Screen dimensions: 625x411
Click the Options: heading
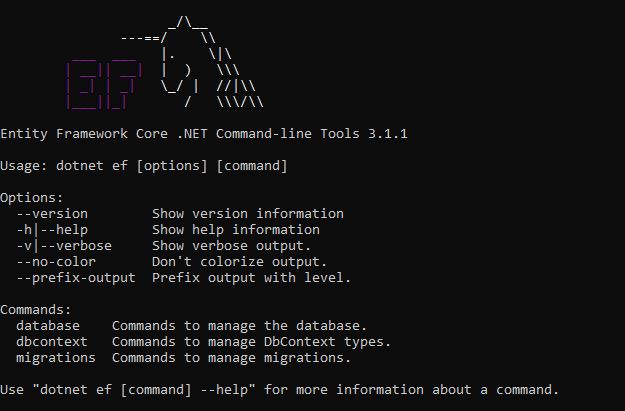pos(32,198)
